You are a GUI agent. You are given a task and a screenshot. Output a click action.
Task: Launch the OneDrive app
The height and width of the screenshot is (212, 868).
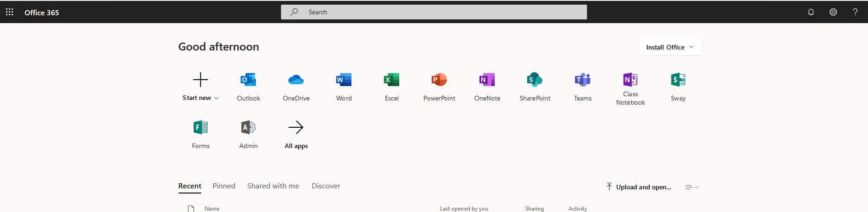point(296,87)
